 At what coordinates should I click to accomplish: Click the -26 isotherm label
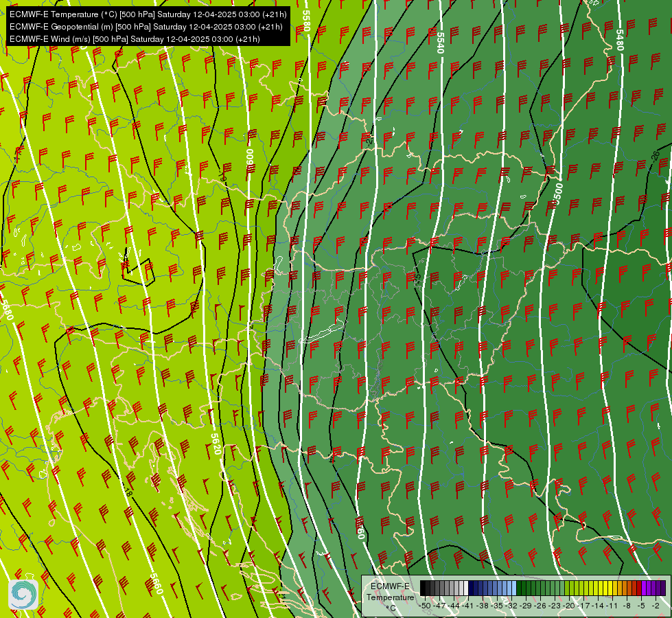click(x=655, y=157)
